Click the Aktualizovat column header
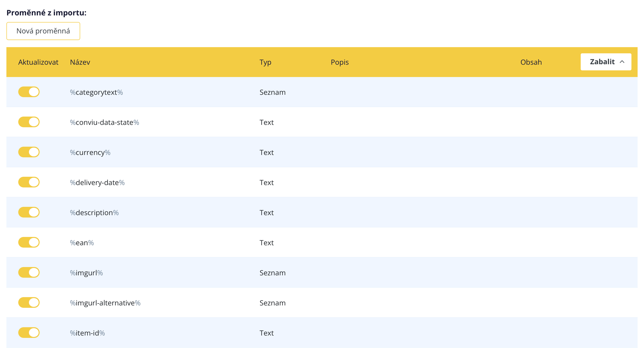This screenshot has height=354, width=644. pyautogui.click(x=38, y=62)
